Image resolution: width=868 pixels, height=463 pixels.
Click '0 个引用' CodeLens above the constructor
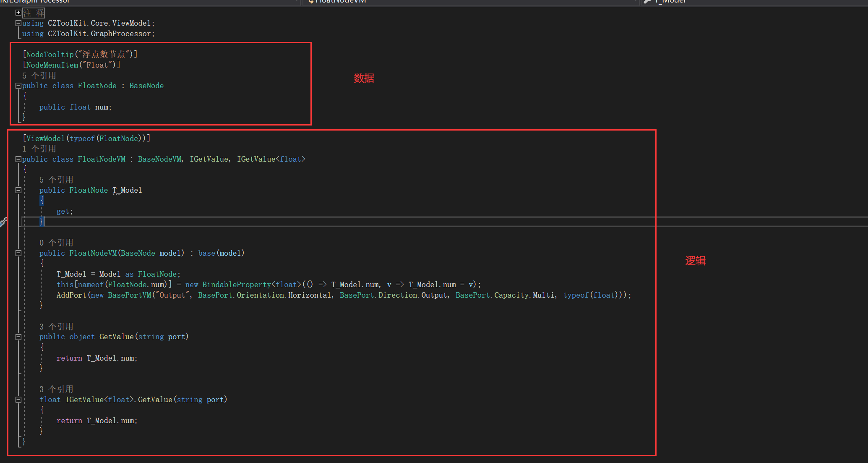click(x=56, y=243)
